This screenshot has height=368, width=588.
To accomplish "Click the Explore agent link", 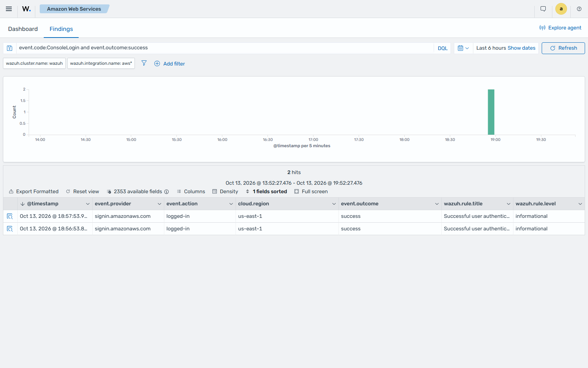I will (560, 28).
